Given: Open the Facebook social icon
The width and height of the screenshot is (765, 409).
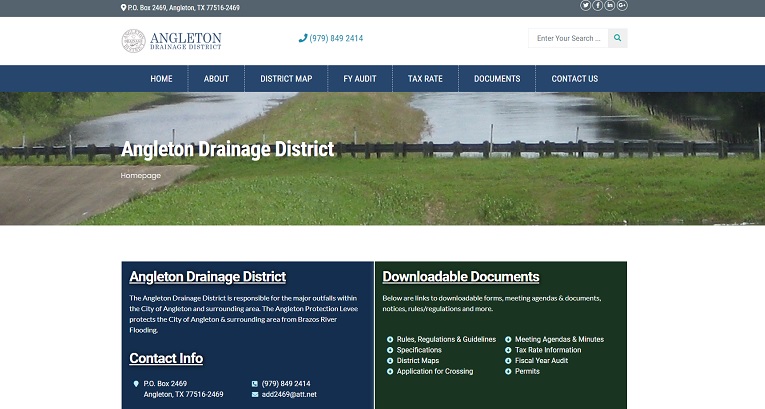Looking at the screenshot, I should tap(598, 6).
